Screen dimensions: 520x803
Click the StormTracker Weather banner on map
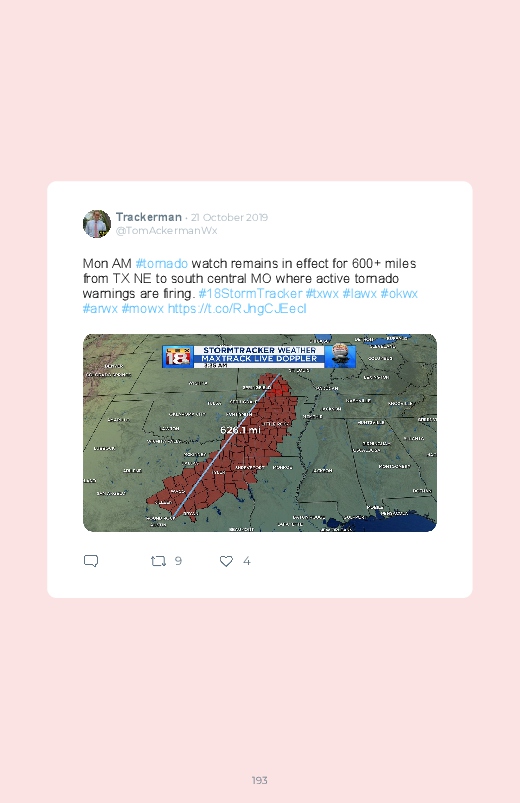(x=259, y=356)
